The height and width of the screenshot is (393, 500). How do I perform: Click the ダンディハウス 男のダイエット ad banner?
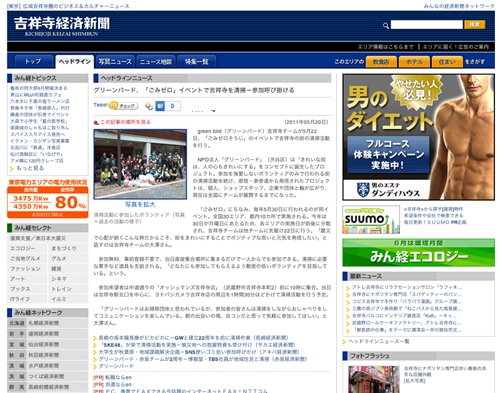[418, 137]
